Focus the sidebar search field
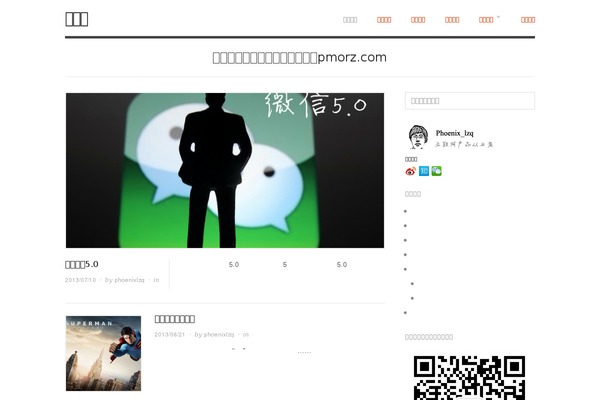Image resolution: width=600 pixels, height=400 pixels. click(470, 101)
